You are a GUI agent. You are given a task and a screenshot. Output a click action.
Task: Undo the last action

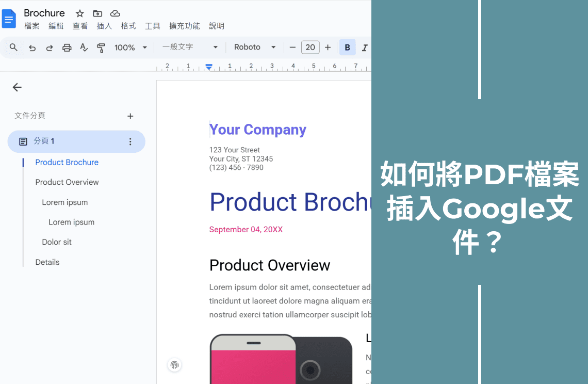(x=32, y=47)
